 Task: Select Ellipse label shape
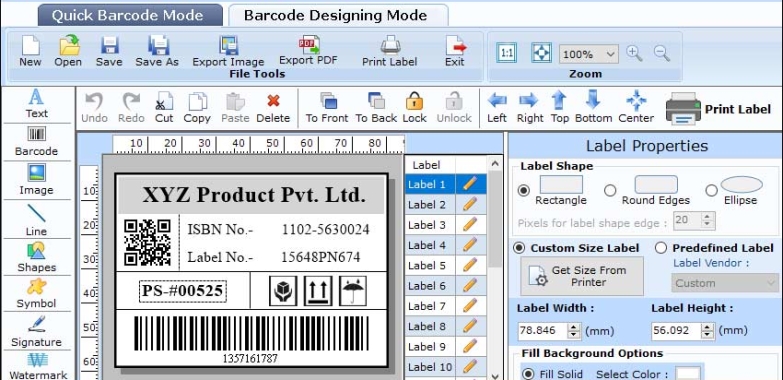[x=711, y=190]
